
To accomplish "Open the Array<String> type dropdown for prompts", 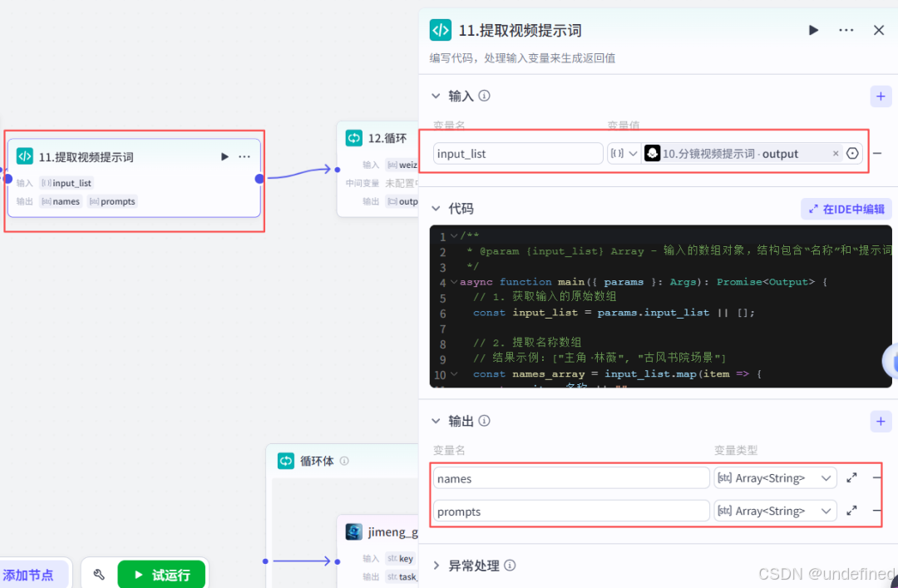I will 773,511.
